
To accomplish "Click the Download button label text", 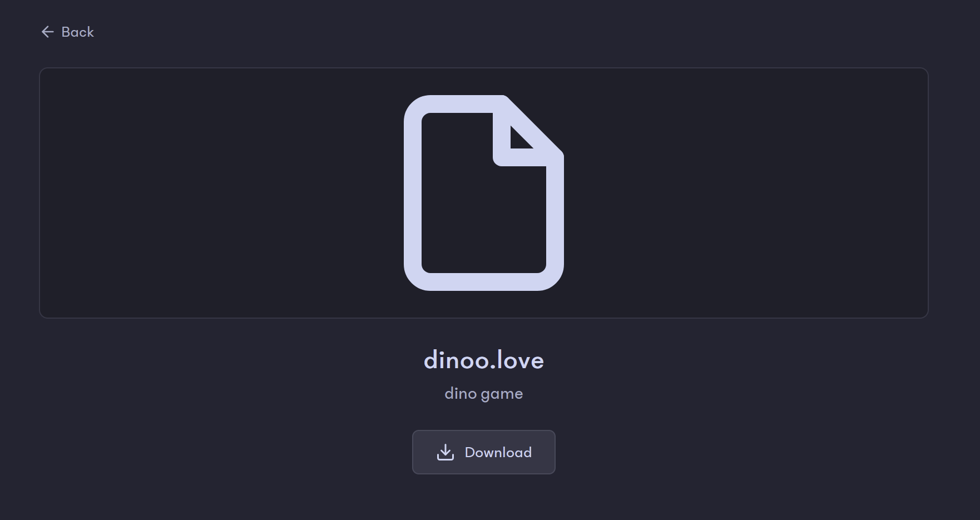I will 498,452.
